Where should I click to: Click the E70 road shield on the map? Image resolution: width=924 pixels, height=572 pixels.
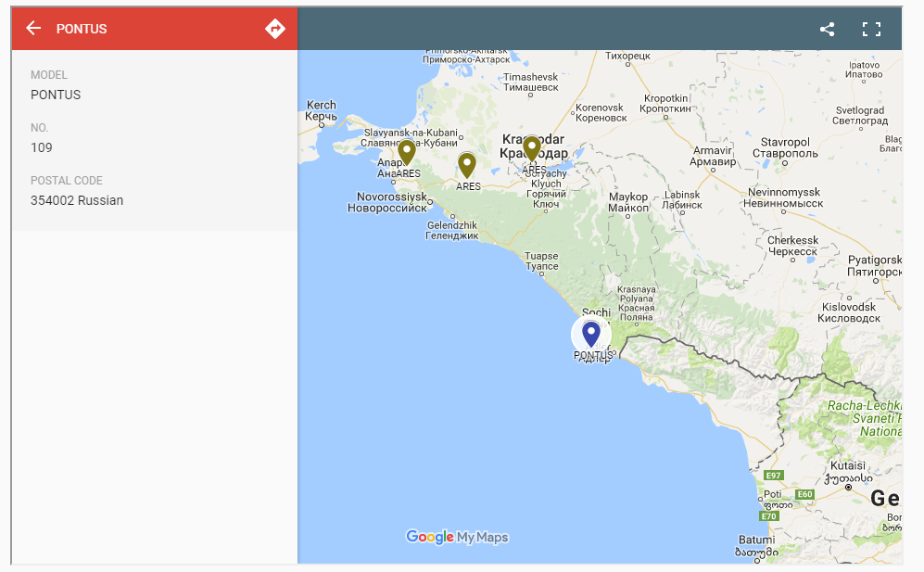[x=769, y=516]
